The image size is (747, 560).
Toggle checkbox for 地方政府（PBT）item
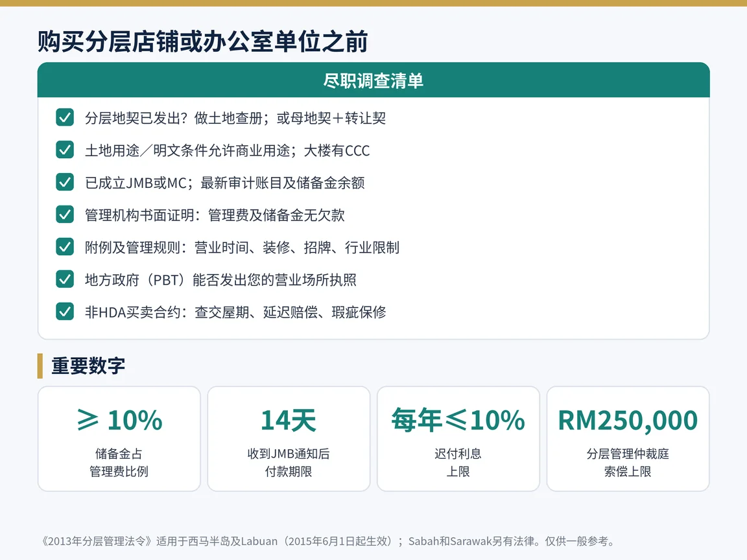click(x=65, y=279)
